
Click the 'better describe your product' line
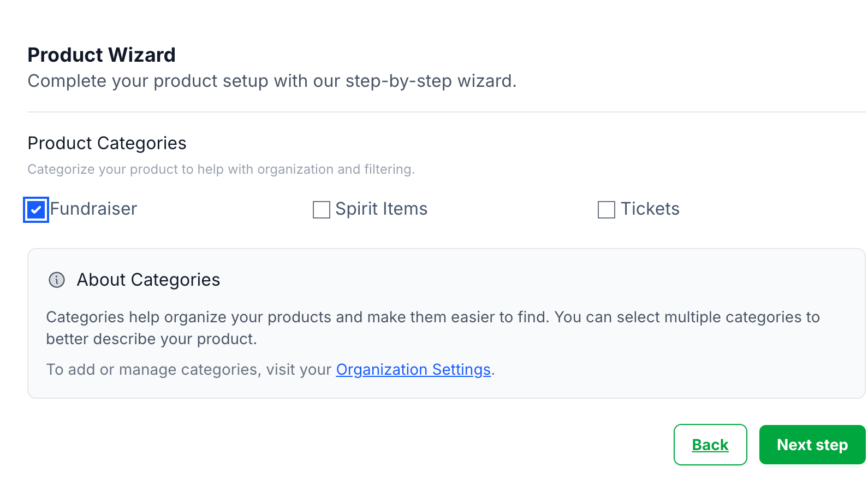point(151,339)
